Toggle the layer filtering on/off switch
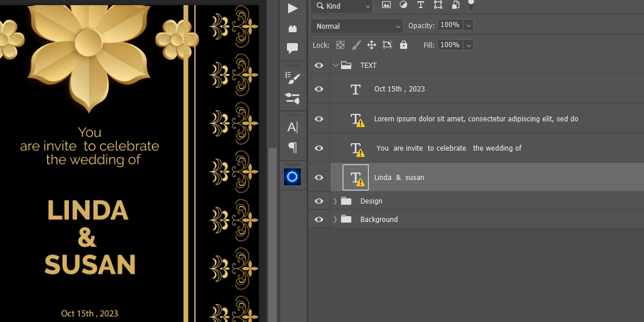The height and width of the screenshot is (322, 644). [x=471, y=5]
